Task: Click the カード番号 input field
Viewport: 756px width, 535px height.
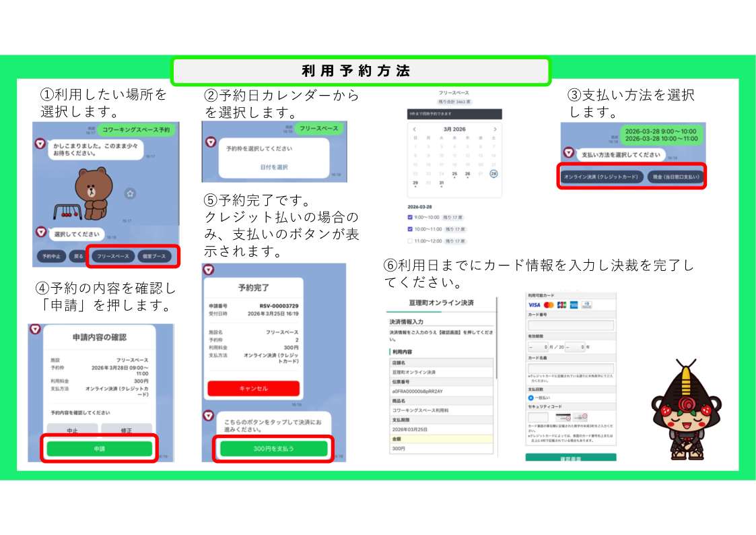Action: pyautogui.click(x=572, y=323)
